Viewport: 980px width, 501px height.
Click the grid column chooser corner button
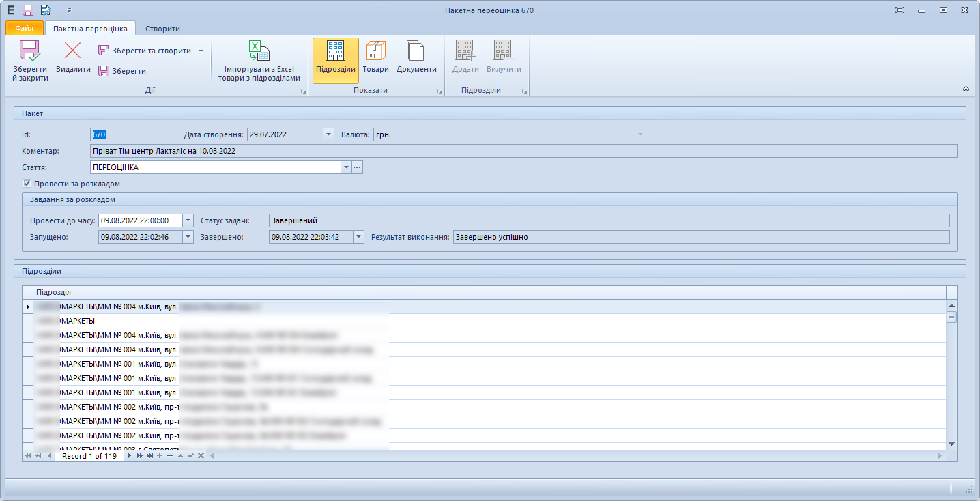point(28,292)
